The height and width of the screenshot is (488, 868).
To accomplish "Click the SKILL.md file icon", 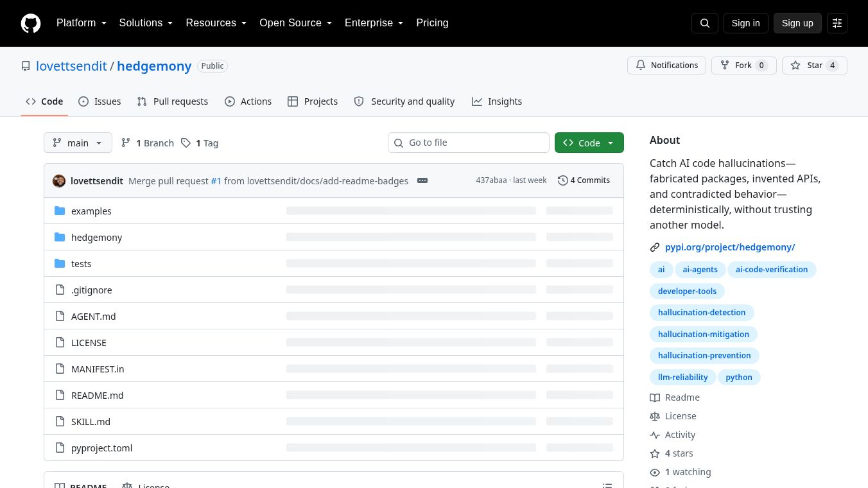I will point(60,421).
